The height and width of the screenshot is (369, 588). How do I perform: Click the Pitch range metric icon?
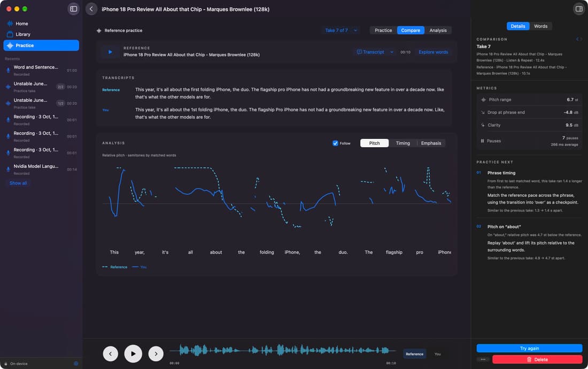click(x=483, y=100)
